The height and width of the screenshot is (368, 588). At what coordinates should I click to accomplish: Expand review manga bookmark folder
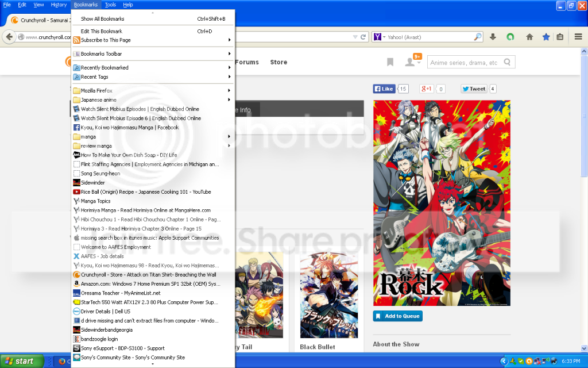[x=153, y=145]
